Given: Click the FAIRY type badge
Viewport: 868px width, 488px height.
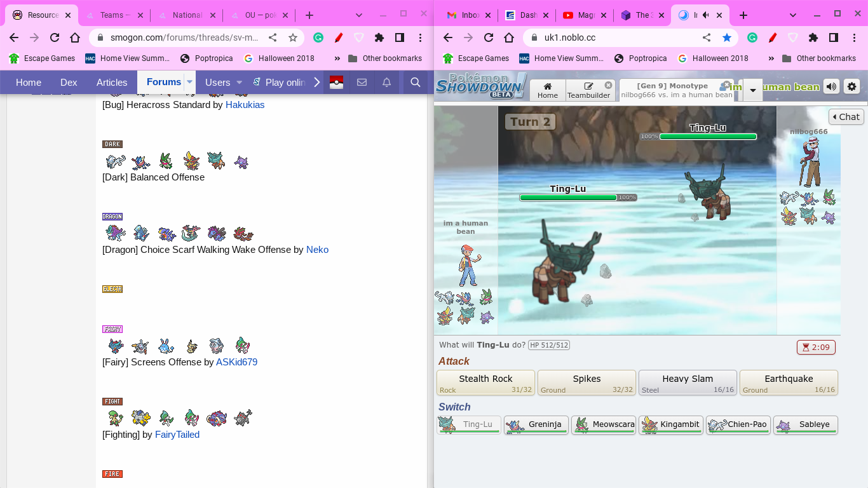Looking at the screenshot, I should [112, 329].
